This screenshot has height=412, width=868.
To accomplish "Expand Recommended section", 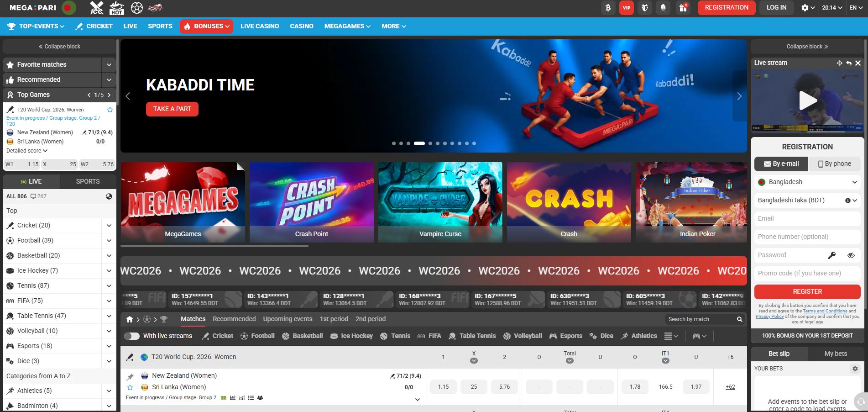I will [x=109, y=80].
